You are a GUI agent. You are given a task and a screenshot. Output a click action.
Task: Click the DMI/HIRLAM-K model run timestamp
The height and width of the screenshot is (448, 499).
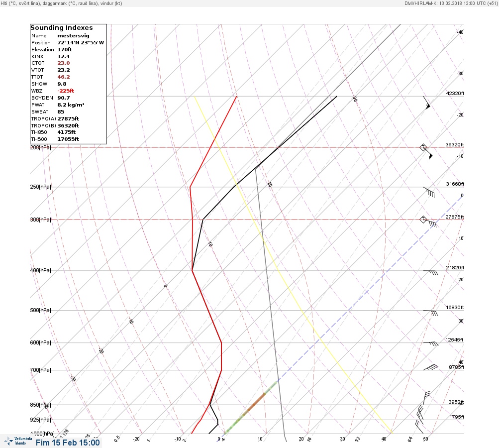pos(451,3)
